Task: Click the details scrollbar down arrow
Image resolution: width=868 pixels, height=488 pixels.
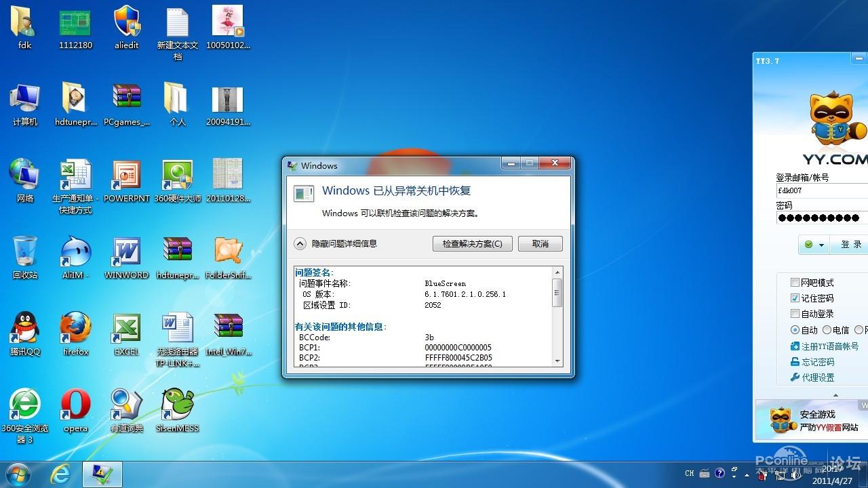Action: [557, 361]
